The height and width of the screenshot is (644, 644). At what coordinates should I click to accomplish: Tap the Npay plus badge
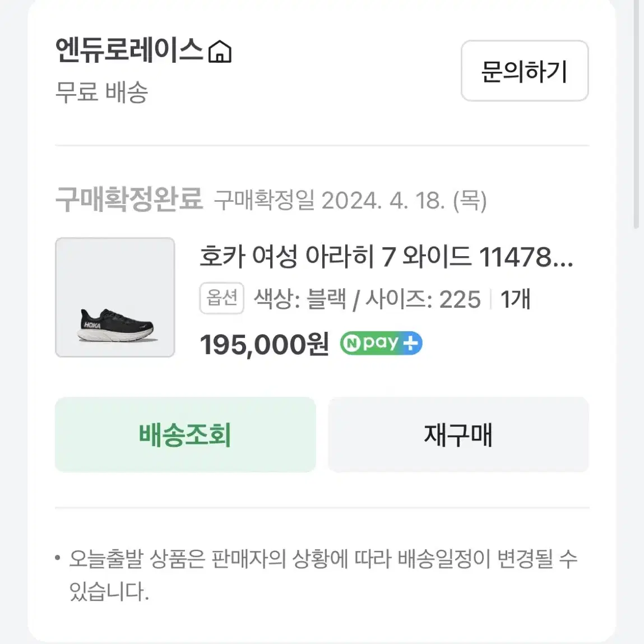(381, 343)
